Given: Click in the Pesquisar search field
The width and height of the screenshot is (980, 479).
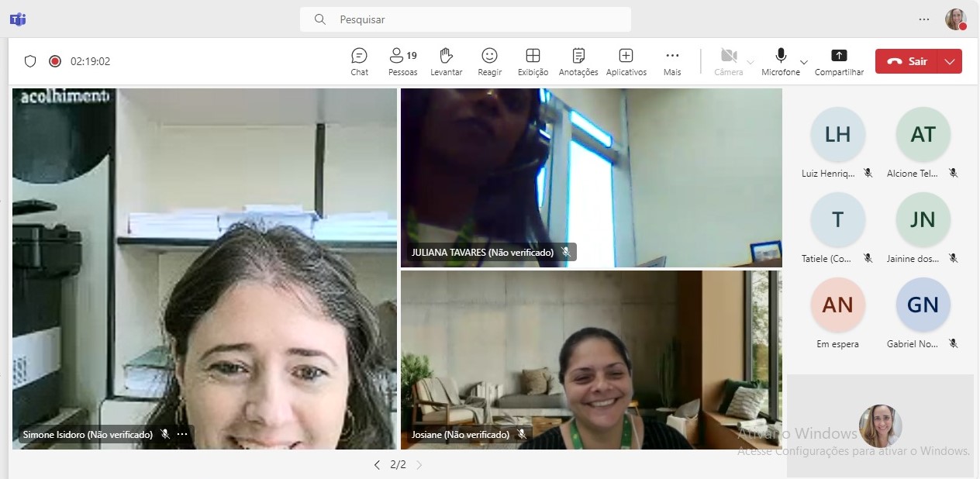Looking at the screenshot, I should pos(465,19).
